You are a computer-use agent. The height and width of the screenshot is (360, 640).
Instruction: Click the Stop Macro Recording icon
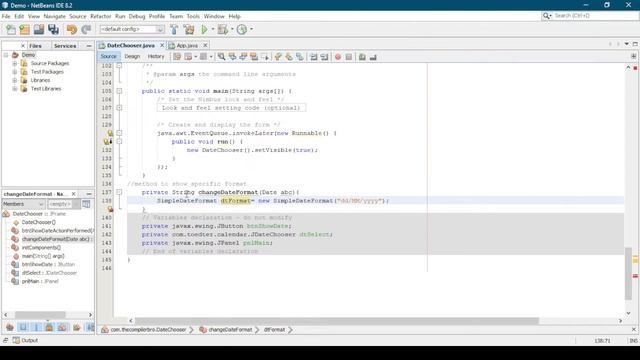click(x=349, y=57)
